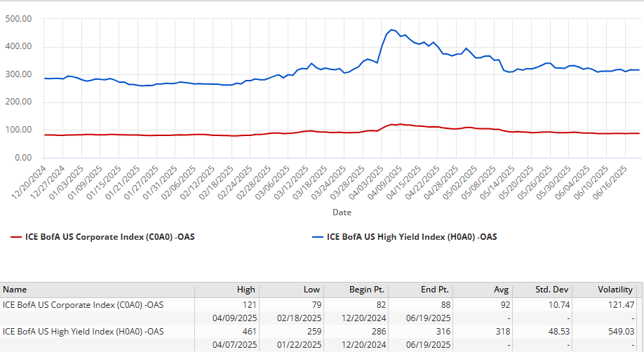Image resolution: width=644 pixels, height=352 pixels.
Task: Click the 400.00 y-axis label
Action: 18,46
